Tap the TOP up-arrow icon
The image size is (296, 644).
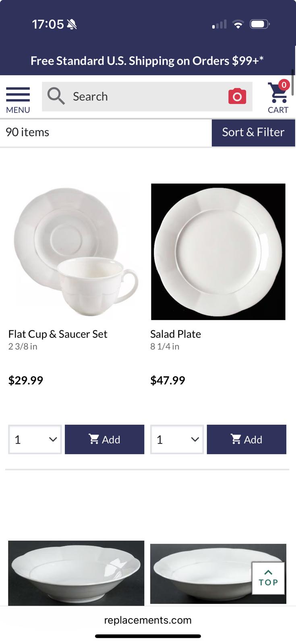[x=268, y=578]
